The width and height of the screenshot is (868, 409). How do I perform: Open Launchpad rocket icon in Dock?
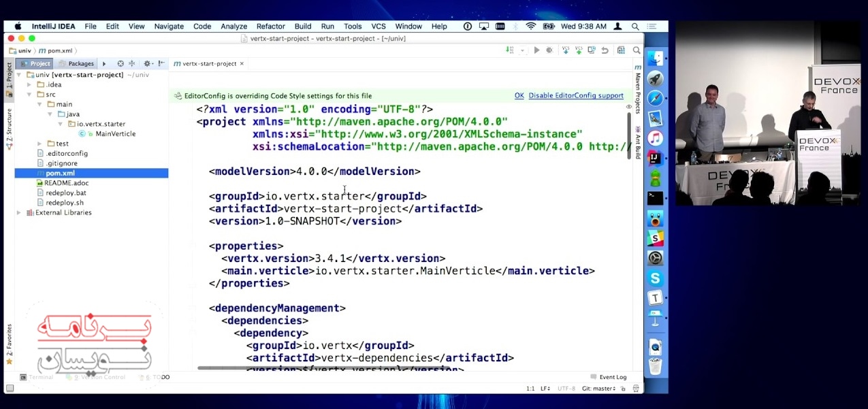coord(655,79)
